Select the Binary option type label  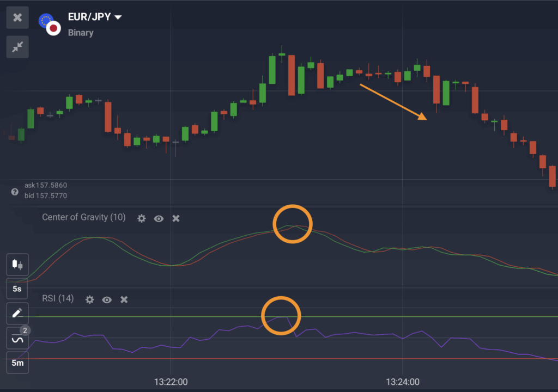click(x=81, y=33)
